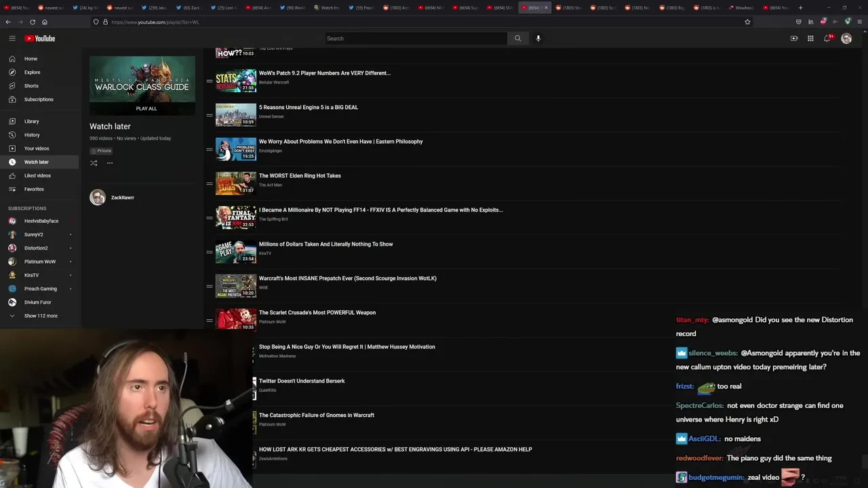Open the Preach Gaming subscription

(x=39, y=289)
